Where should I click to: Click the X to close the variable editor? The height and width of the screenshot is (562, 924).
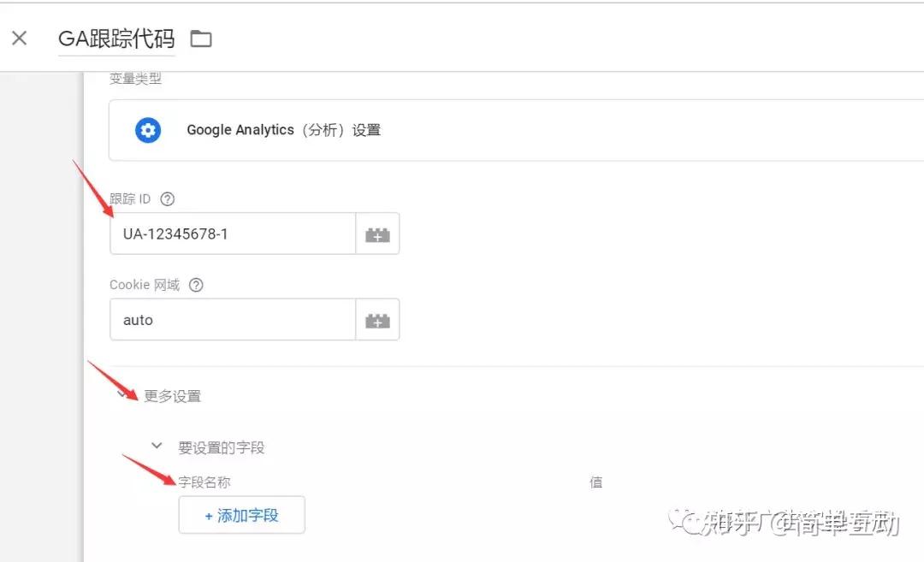(x=19, y=38)
